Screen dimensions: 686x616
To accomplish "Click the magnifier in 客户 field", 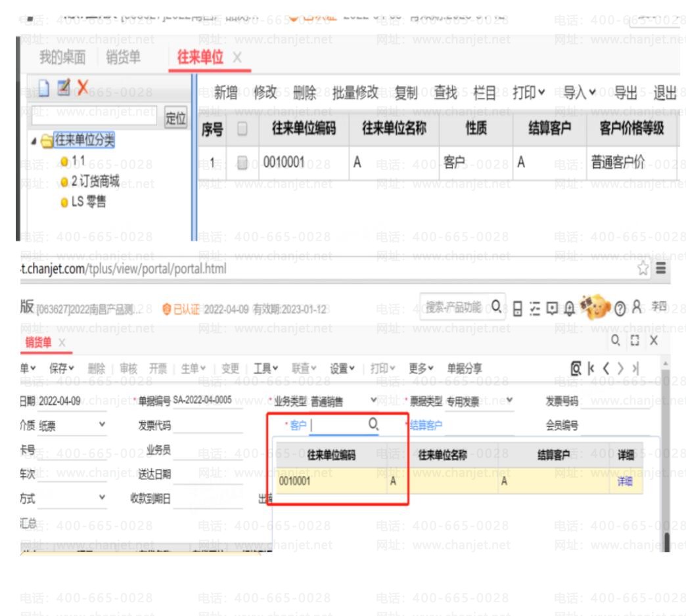I will tap(373, 423).
